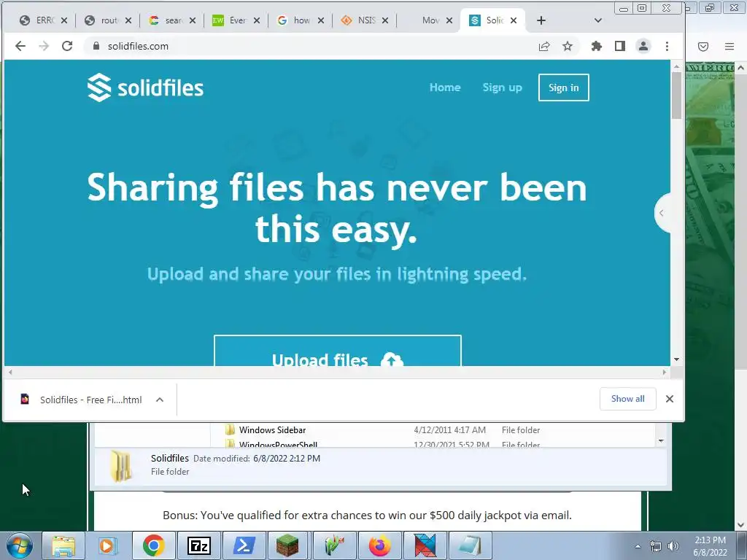Open Chrome three-dot menu
The width and height of the screenshot is (747, 560).
point(667,46)
